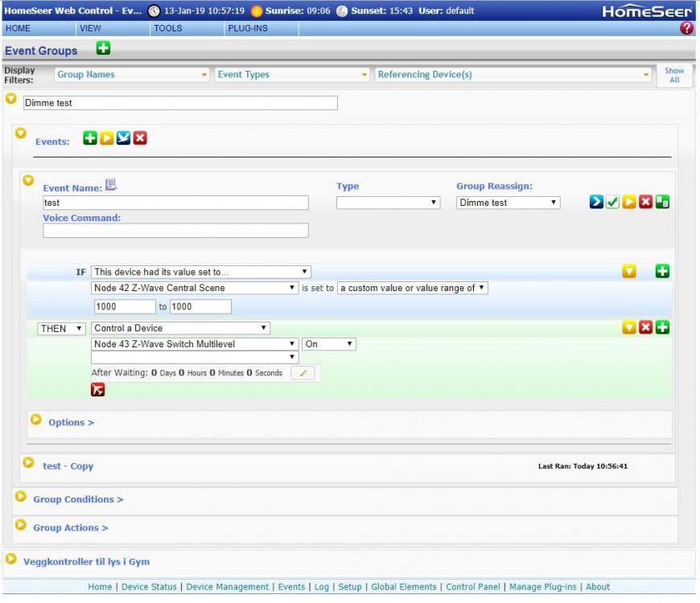
Task: Open the Node 43 Z-Wave Switch Multilevel dropdown
Action: pos(195,344)
